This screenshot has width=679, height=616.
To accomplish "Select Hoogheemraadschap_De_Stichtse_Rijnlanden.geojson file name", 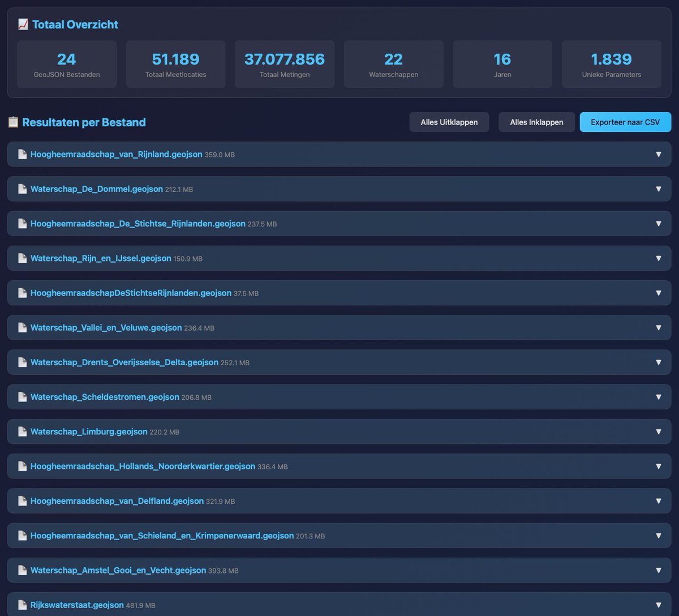I will [138, 224].
